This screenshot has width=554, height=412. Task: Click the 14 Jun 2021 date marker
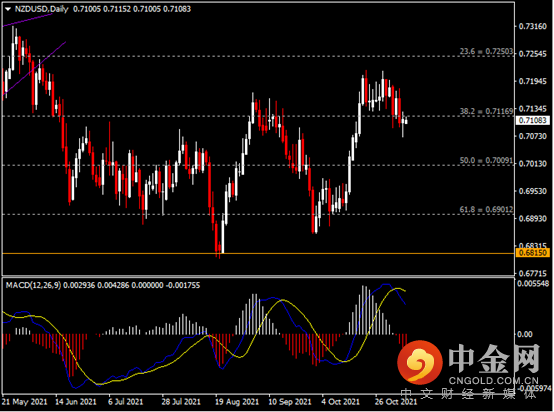pos(76,402)
